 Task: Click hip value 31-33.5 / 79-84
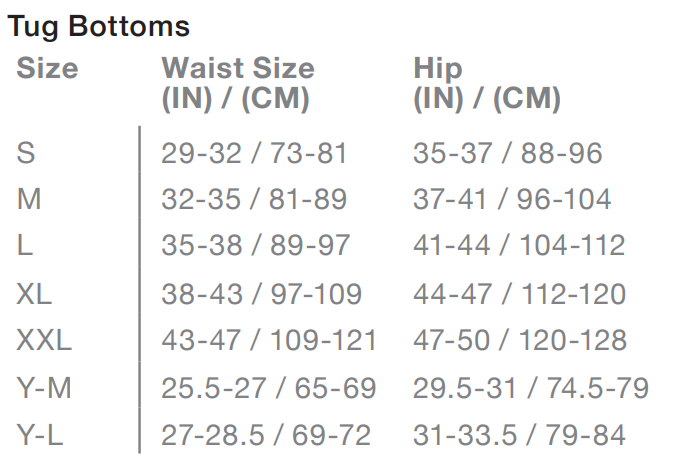519,435
